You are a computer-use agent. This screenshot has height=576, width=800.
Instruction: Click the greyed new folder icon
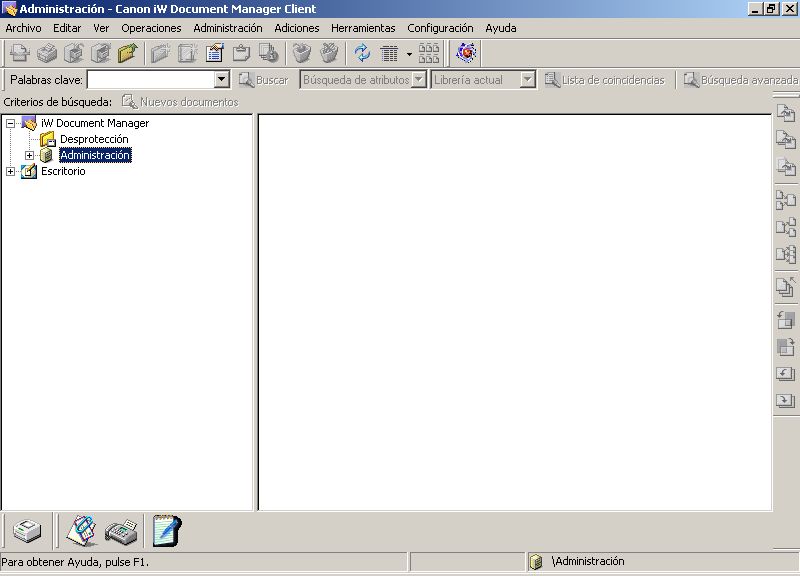[161, 53]
